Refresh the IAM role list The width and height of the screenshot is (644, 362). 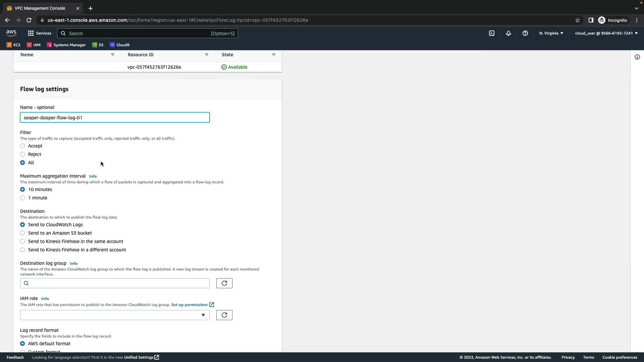tap(224, 315)
